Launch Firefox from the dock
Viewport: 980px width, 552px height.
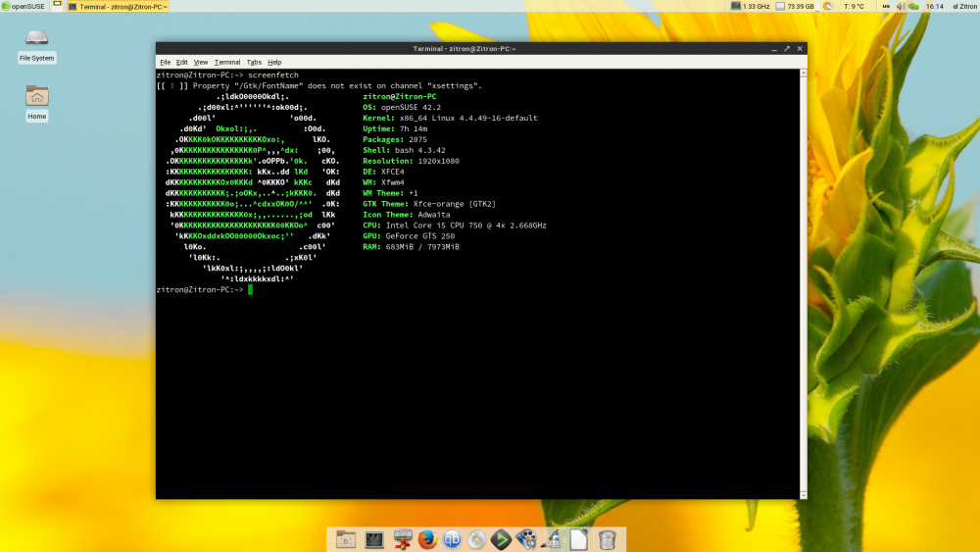(427, 539)
